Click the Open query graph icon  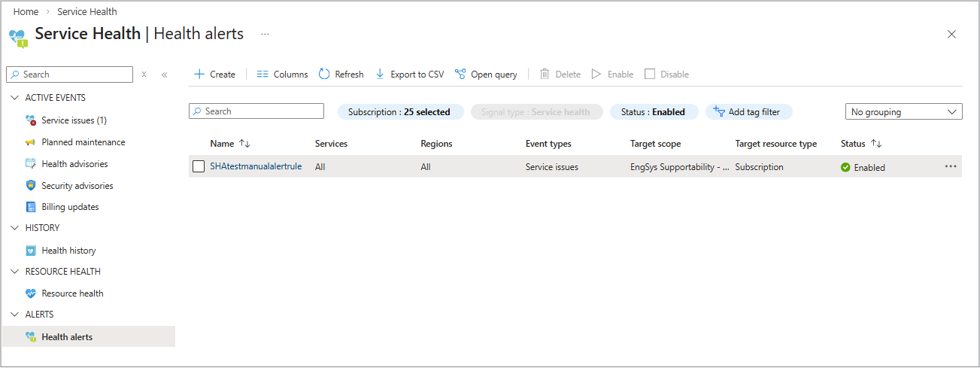(x=460, y=74)
